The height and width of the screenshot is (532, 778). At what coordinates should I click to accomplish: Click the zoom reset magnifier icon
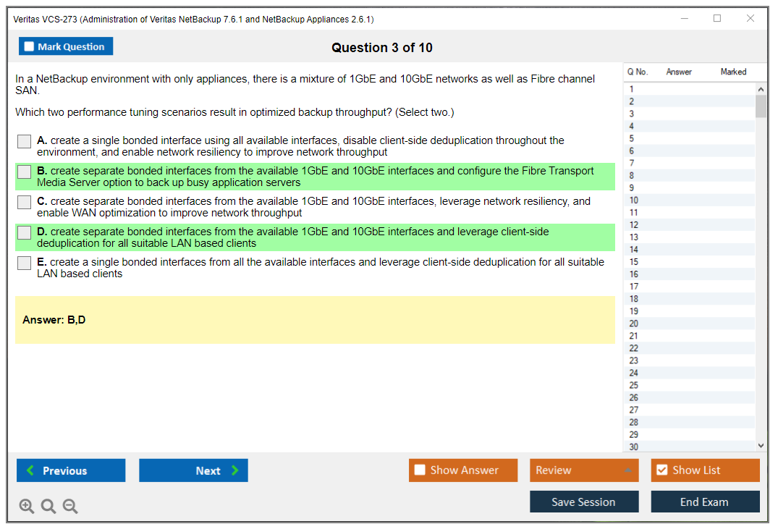point(48,506)
